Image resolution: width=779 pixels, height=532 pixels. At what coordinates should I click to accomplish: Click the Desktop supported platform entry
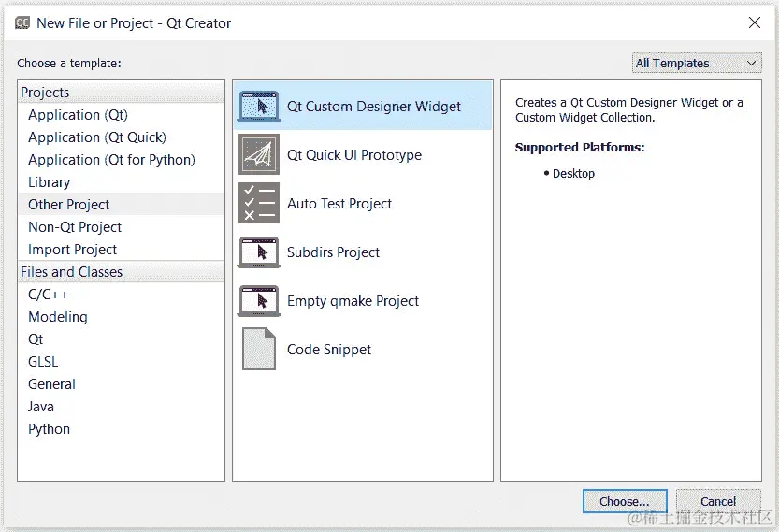pyautogui.click(x=573, y=173)
